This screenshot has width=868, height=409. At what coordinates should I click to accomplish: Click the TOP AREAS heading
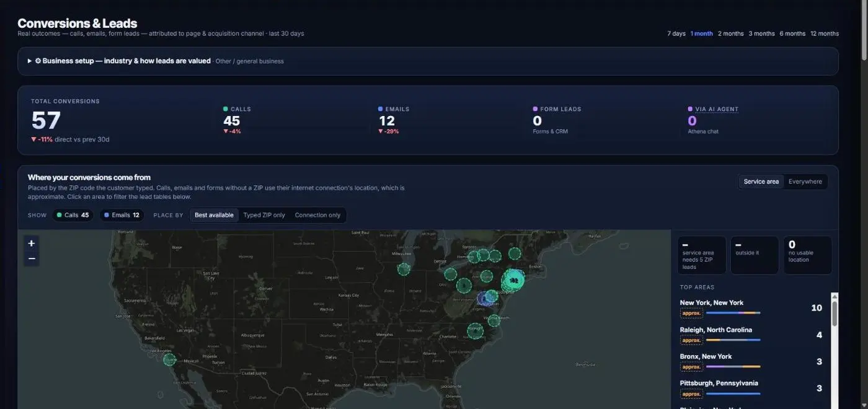coord(697,287)
